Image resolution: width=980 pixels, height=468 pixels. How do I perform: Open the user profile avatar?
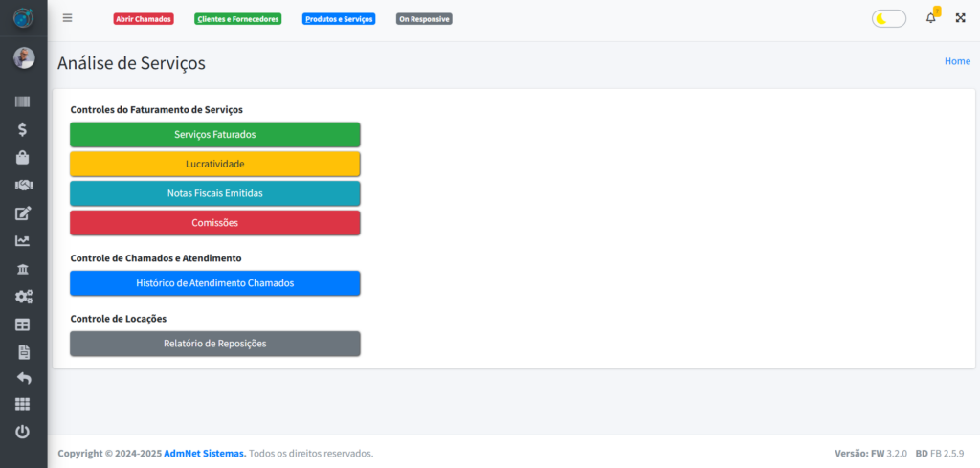[x=23, y=58]
